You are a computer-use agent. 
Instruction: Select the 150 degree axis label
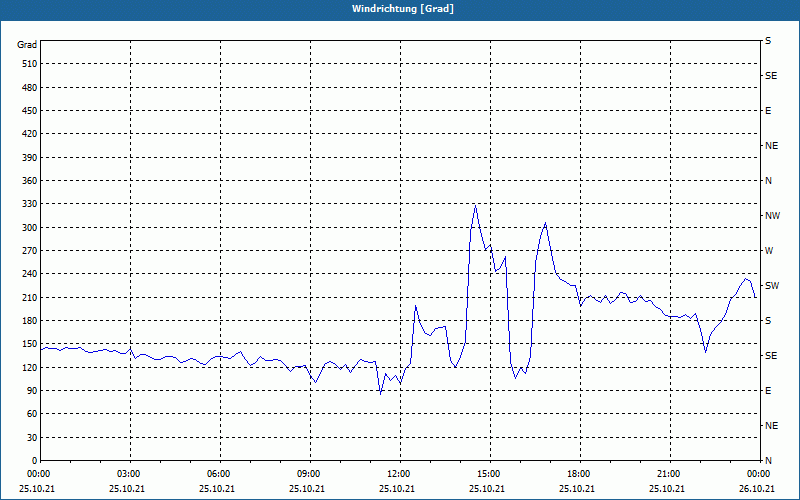(29, 344)
